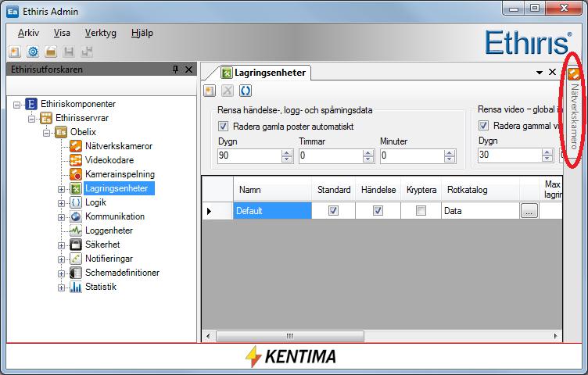This screenshot has width=588, height=375.
Task: Click the save disk icon in main toolbar
Action: pos(69,52)
